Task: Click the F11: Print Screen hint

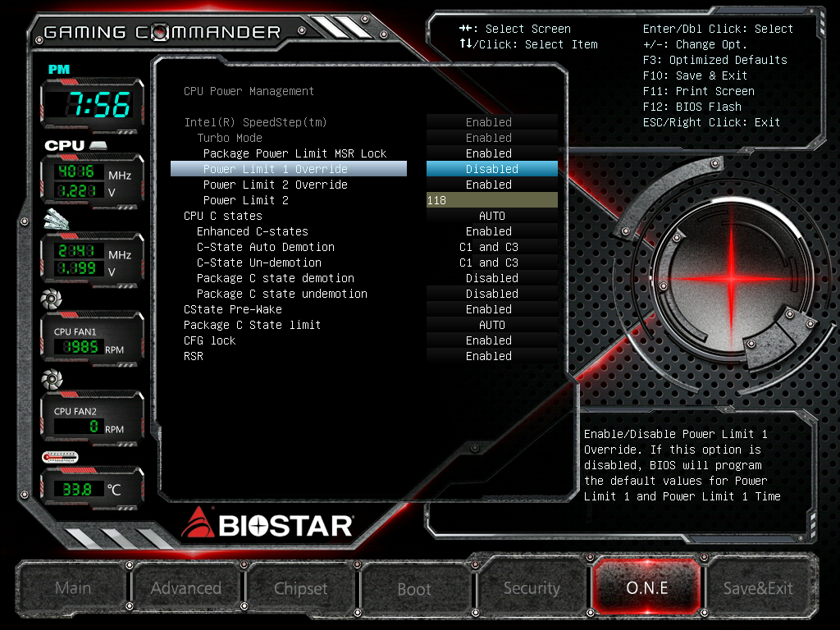Action: [699, 91]
